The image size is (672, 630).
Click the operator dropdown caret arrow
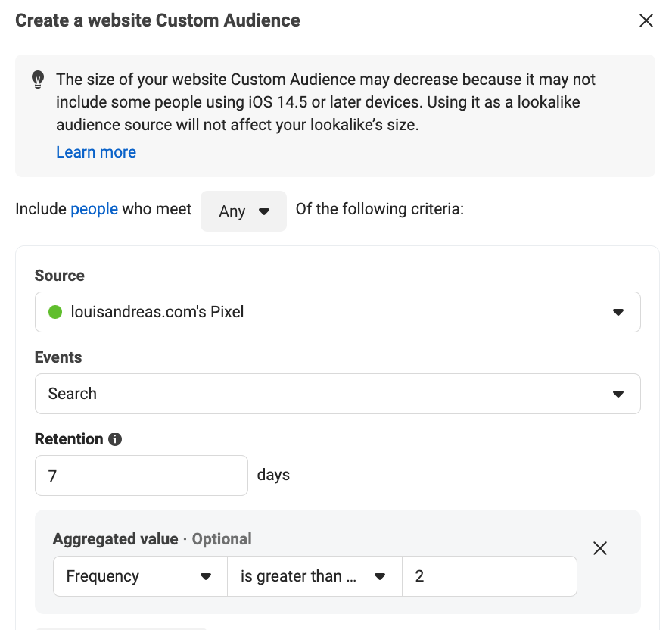click(x=380, y=576)
